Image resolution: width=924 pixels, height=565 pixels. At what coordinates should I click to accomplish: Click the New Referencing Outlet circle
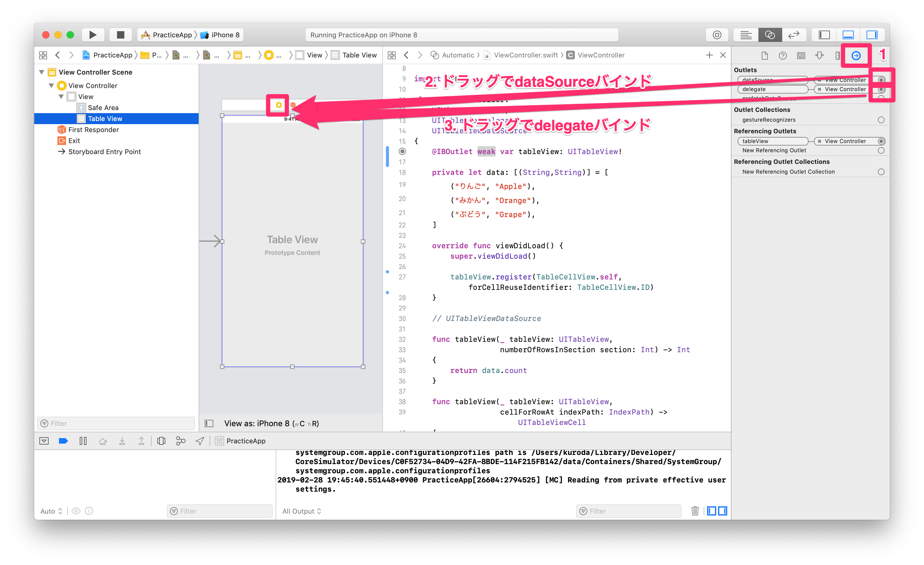click(x=881, y=150)
